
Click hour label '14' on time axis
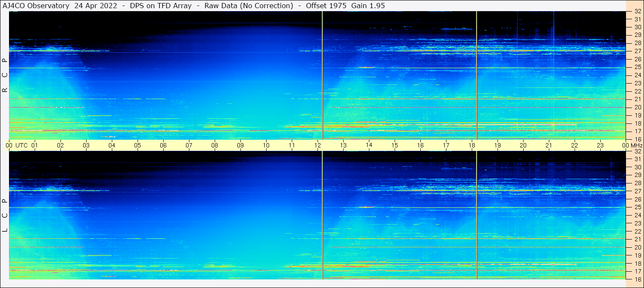point(369,145)
